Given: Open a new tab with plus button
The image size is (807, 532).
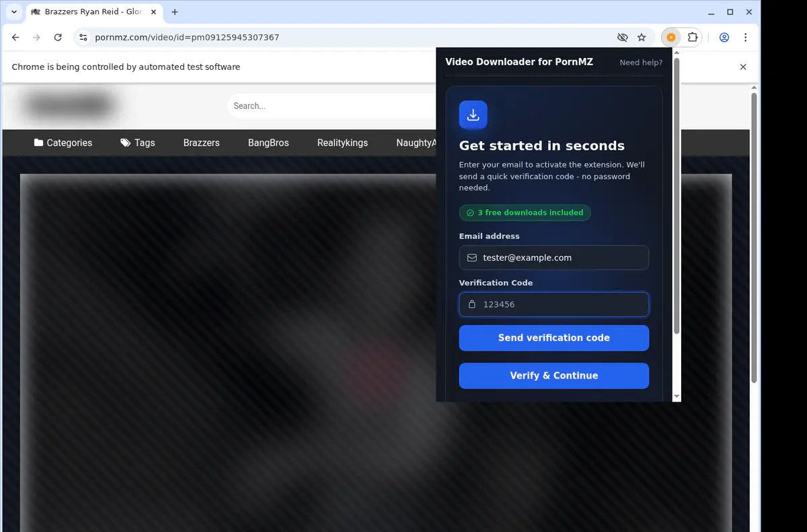Looking at the screenshot, I should click(175, 12).
